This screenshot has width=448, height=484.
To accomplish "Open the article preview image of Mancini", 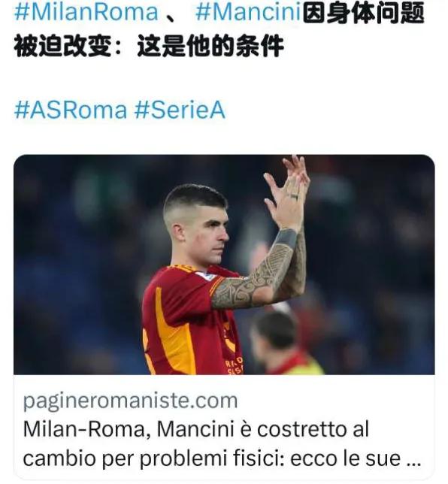I will point(224,265).
